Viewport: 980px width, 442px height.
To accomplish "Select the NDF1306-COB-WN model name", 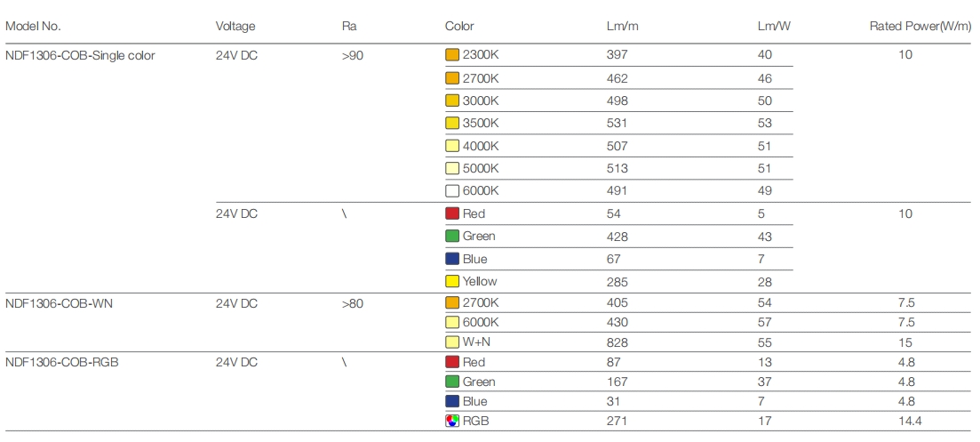I will click(59, 303).
